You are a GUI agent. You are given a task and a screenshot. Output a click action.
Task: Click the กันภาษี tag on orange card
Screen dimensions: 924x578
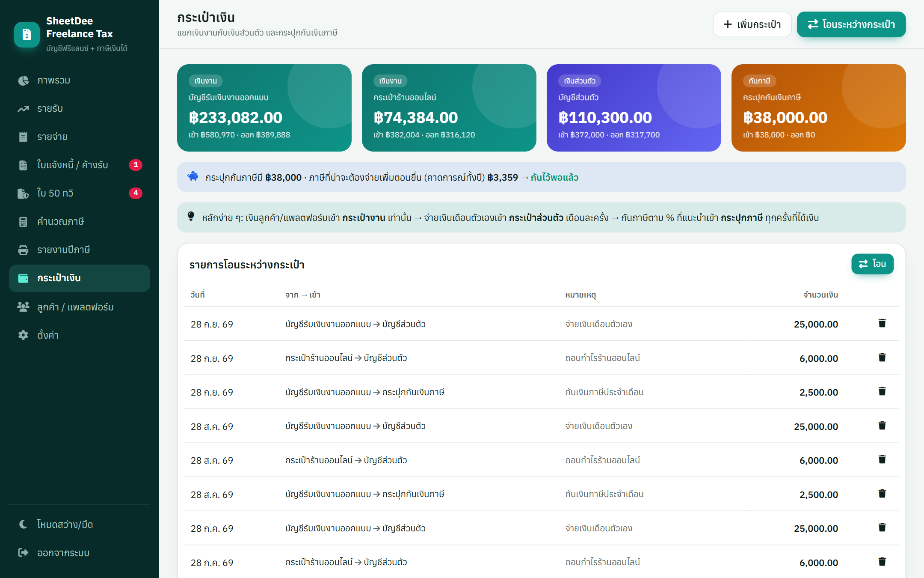[759, 81]
